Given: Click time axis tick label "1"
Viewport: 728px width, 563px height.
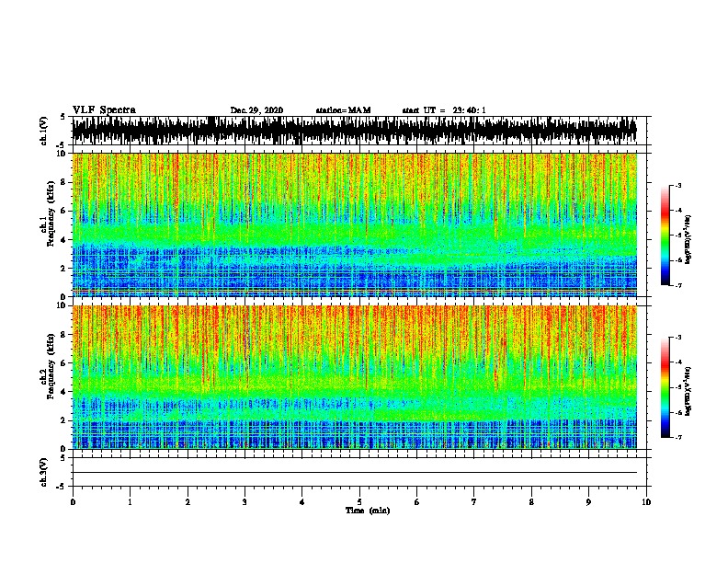Looking at the screenshot, I should click(x=130, y=502).
